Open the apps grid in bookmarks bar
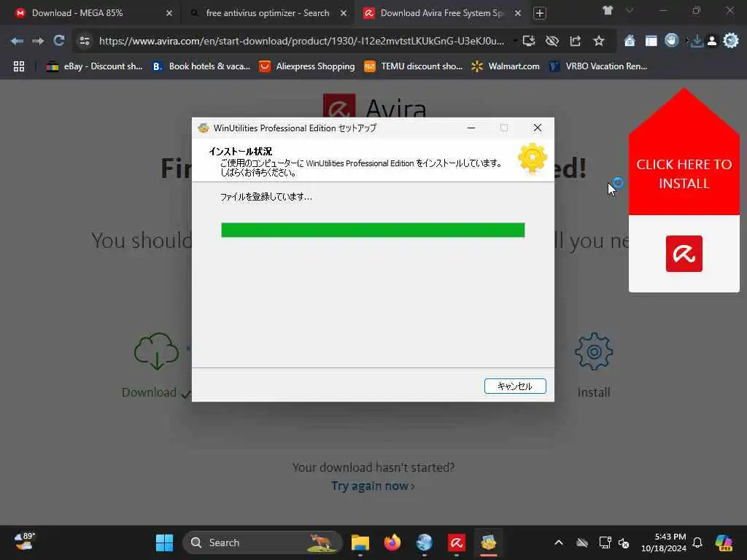747x560 pixels. coord(19,66)
